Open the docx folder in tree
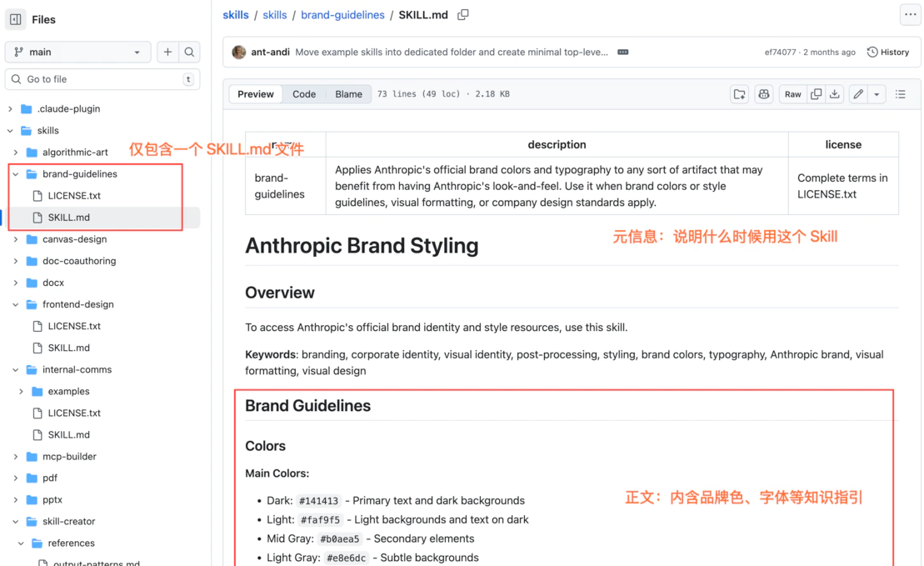This screenshot has height=566, width=924. 53,283
